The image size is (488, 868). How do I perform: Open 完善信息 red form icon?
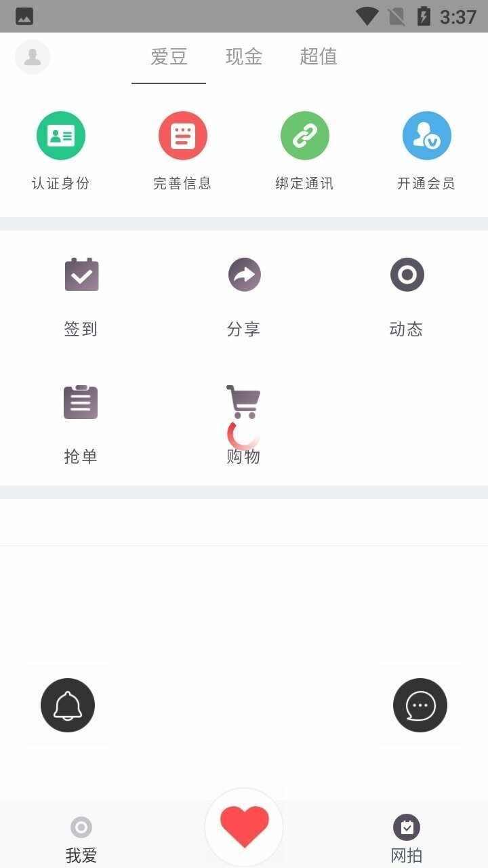(x=183, y=136)
